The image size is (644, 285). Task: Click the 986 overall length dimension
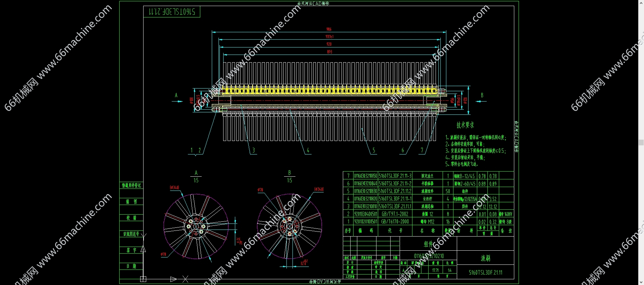[329, 29]
